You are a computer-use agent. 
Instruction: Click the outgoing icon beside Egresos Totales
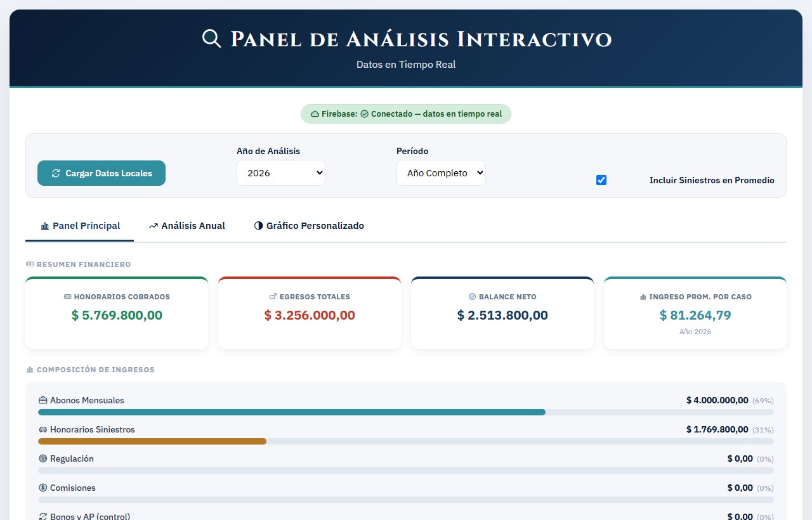click(273, 297)
